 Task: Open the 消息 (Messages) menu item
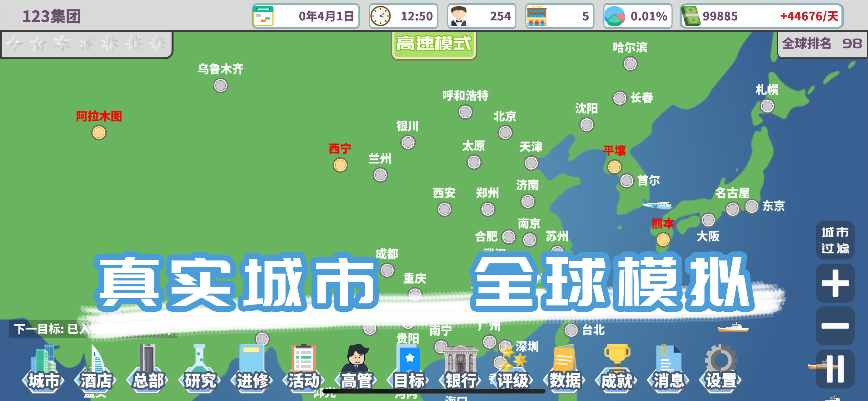click(x=669, y=369)
